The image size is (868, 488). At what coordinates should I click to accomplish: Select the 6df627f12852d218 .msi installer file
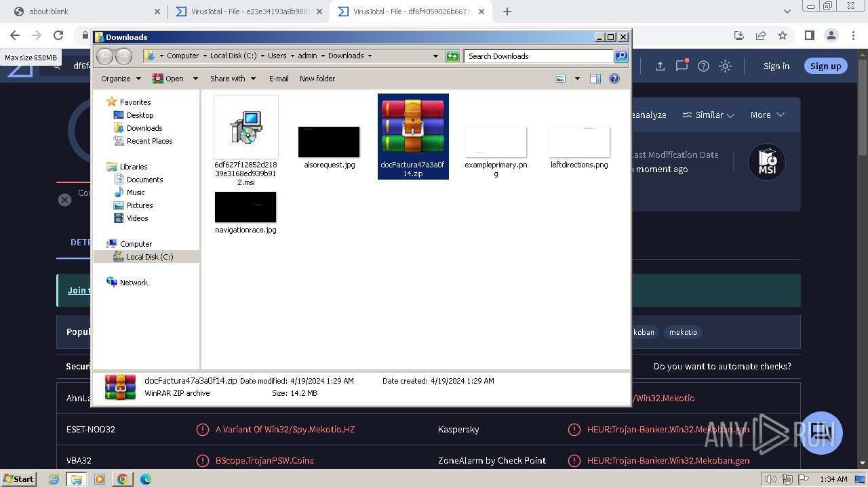pyautogui.click(x=245, y=142)
